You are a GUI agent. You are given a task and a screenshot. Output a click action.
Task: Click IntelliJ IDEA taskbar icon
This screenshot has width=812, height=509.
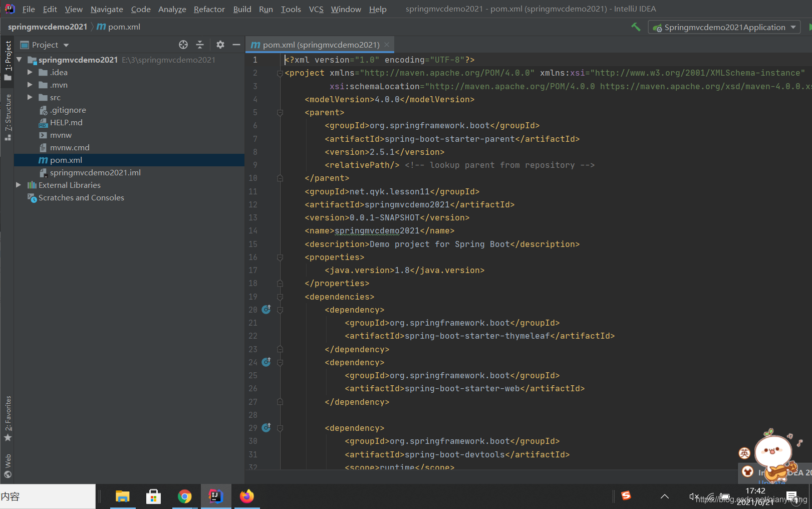point(215,496)
